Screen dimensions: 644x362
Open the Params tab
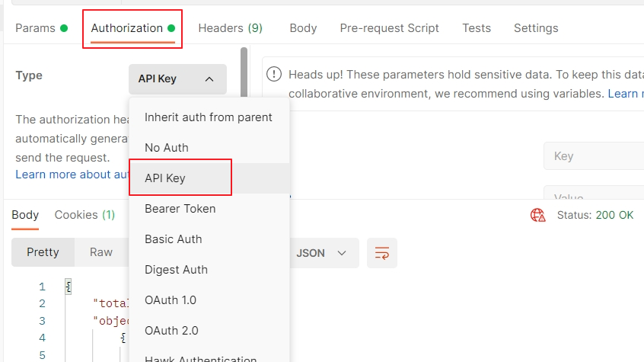point(41,28)
